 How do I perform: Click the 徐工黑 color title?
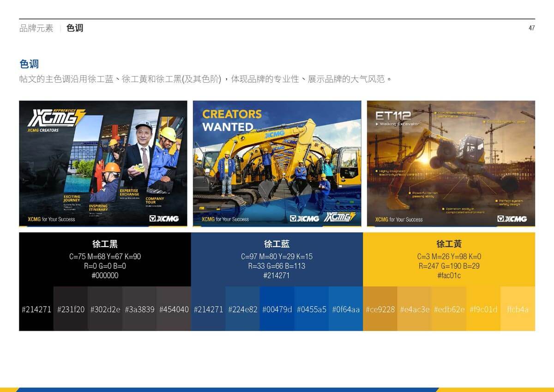[105, 244]
